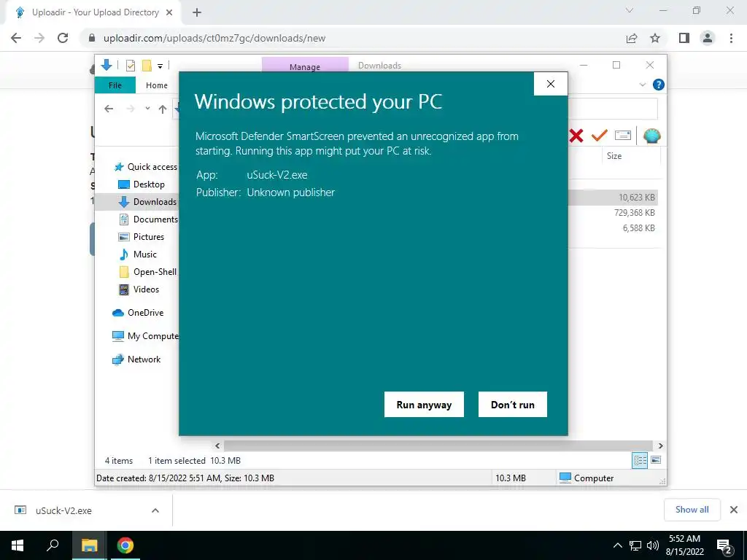Select OneDrive in navigation pane
The width and height of the screenshot is (747, 560).
(138, 313)
